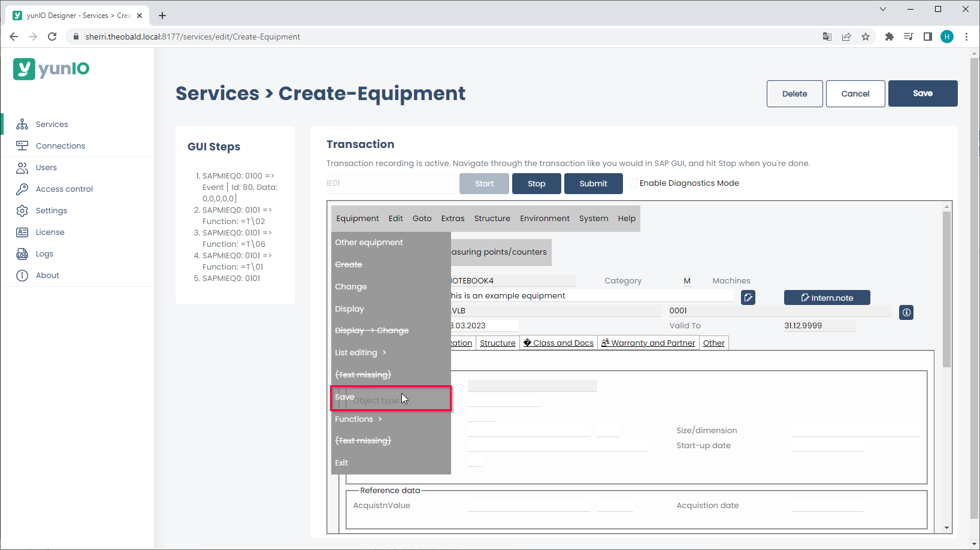Open a new browser tab
980x550 pixels.
click(162, 16)
